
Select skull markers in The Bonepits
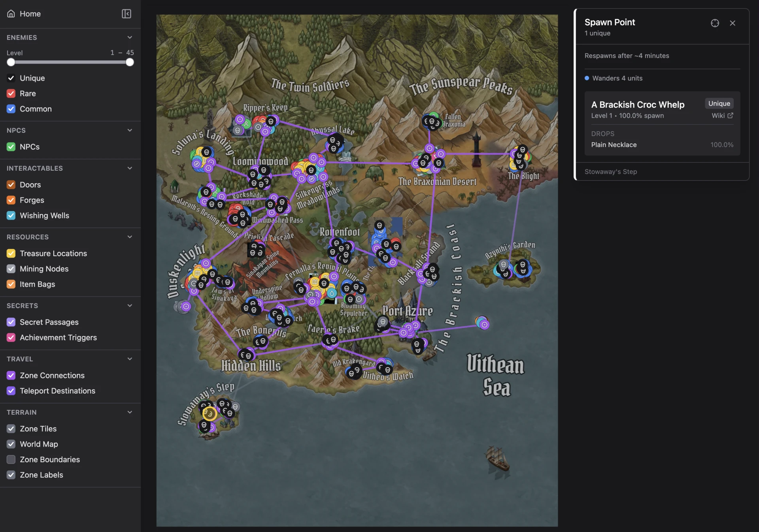[x=261, y=341]
